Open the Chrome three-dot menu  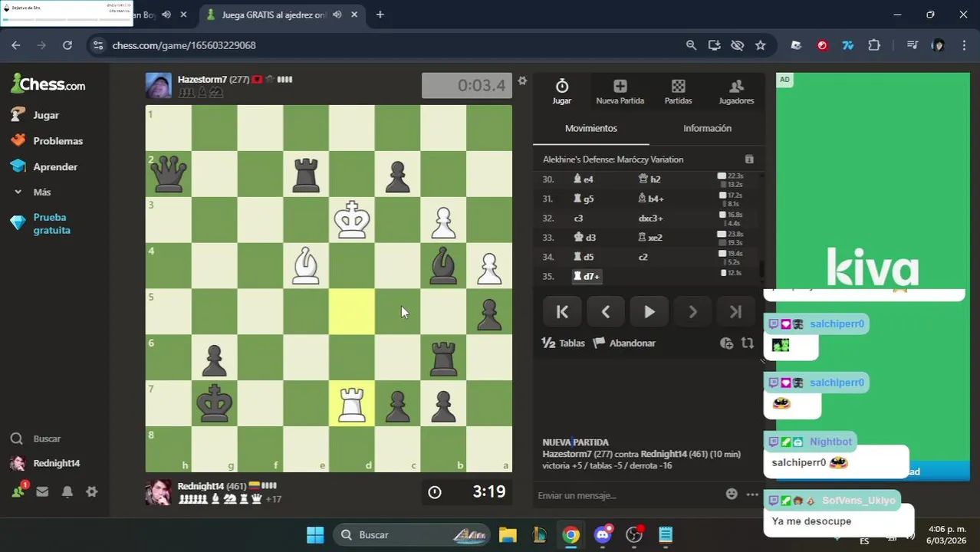(963, 45)
